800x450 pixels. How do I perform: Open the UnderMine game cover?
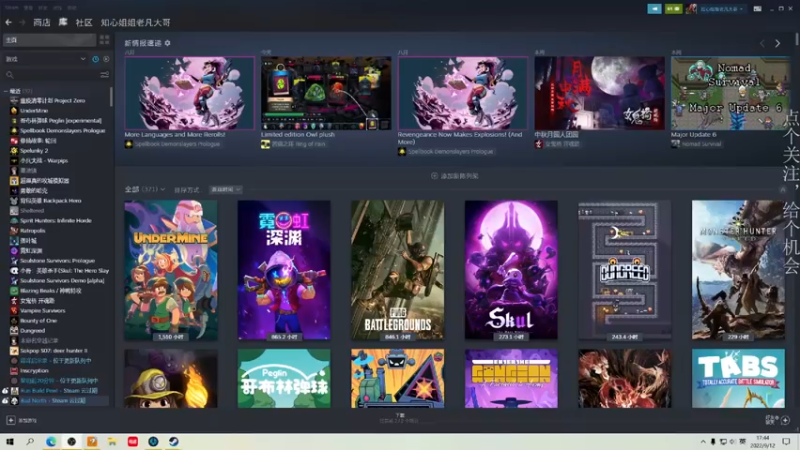click(171, 270)
